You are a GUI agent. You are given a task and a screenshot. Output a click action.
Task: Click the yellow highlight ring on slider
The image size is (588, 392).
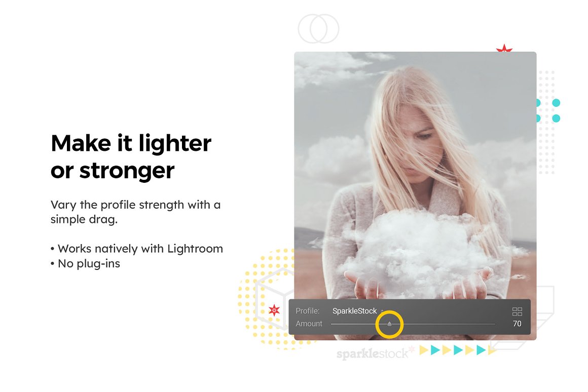[389, 324]
